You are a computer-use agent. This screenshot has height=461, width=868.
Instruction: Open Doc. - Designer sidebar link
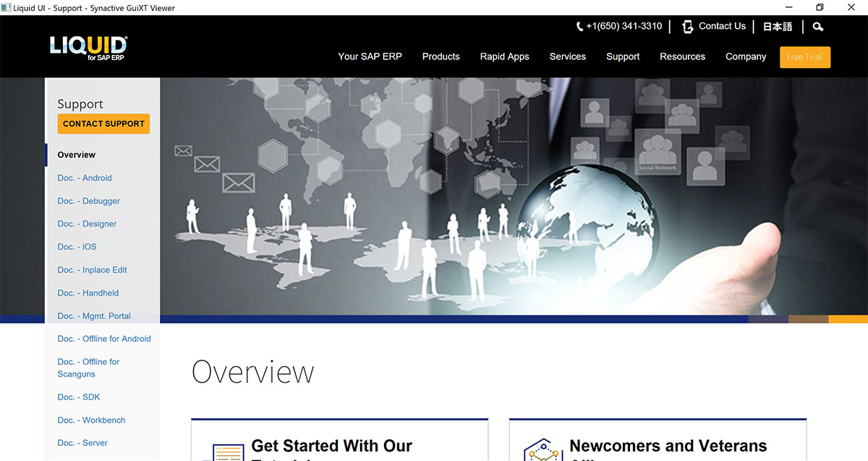87,224
